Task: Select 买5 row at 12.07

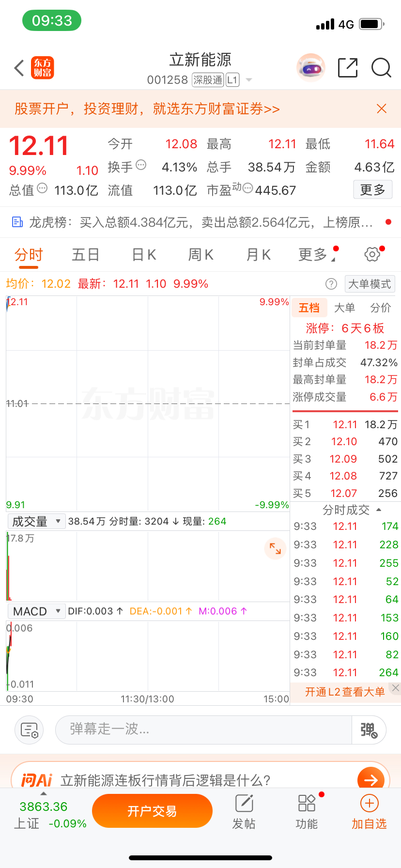Action: [345, 493]
